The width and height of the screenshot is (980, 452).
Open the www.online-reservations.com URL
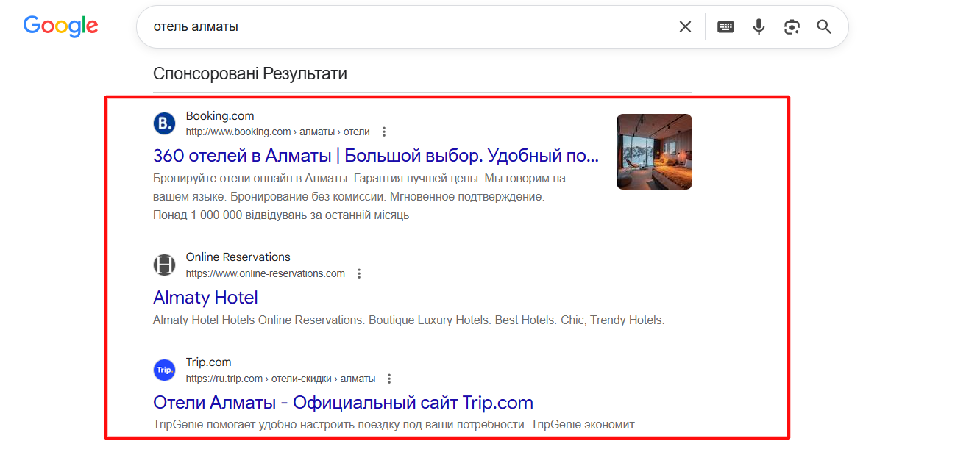point(265,274)
